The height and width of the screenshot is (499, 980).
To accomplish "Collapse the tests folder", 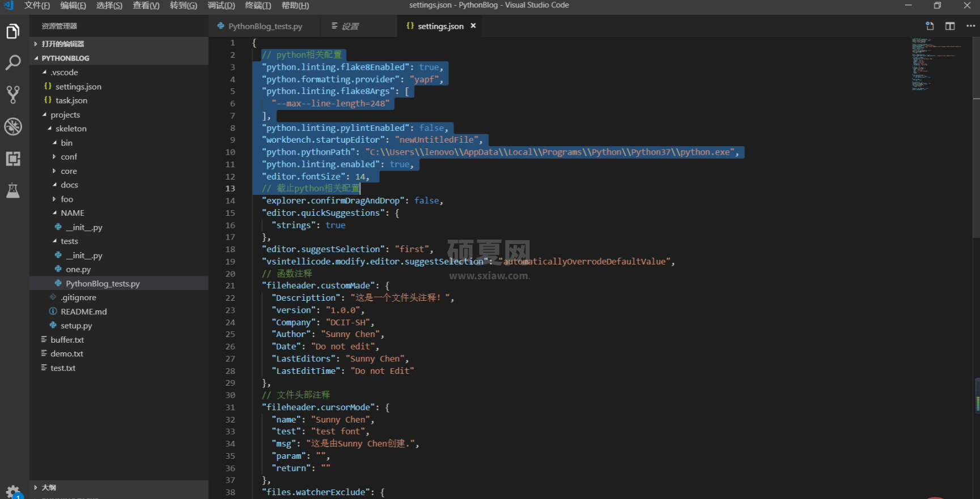I will 119,241.
